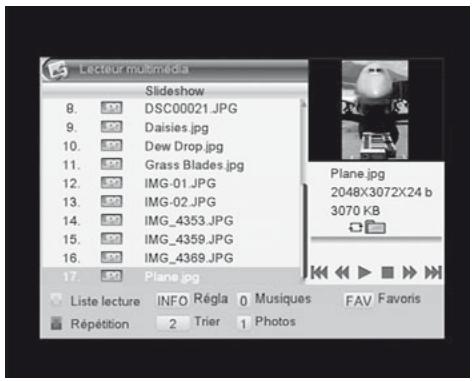Click the fast forward icon

[409, 272]
